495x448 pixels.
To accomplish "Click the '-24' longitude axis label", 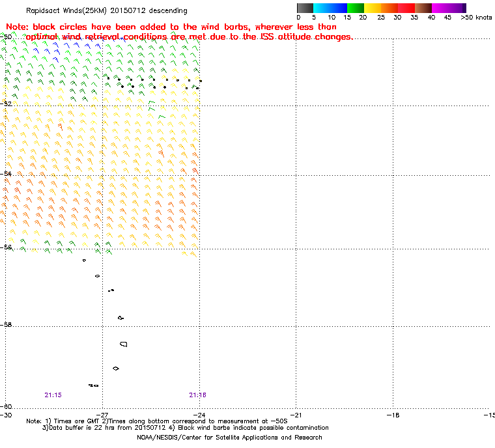I will (199, 415).
